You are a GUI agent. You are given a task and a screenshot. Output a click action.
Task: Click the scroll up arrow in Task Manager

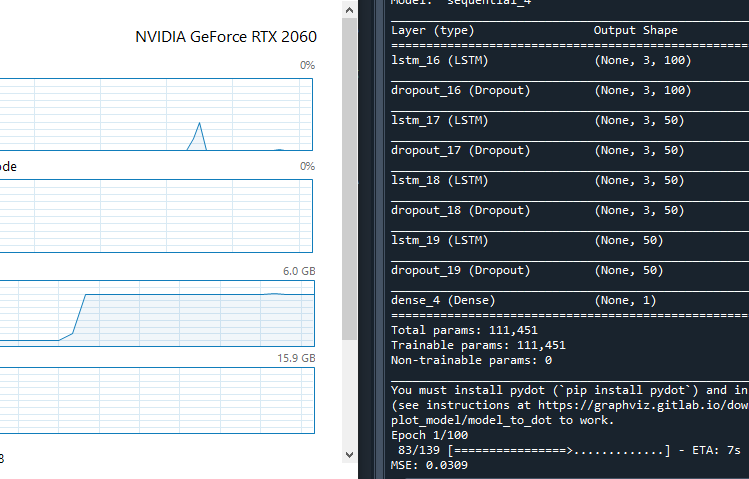coord(347,9)
